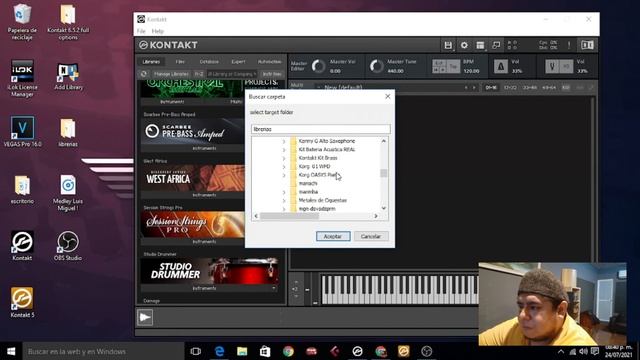Image resolution: width=640 pixels, height=360 pixels.
Task: Click the Task View taskbar icon
Action: coord(196,351)
